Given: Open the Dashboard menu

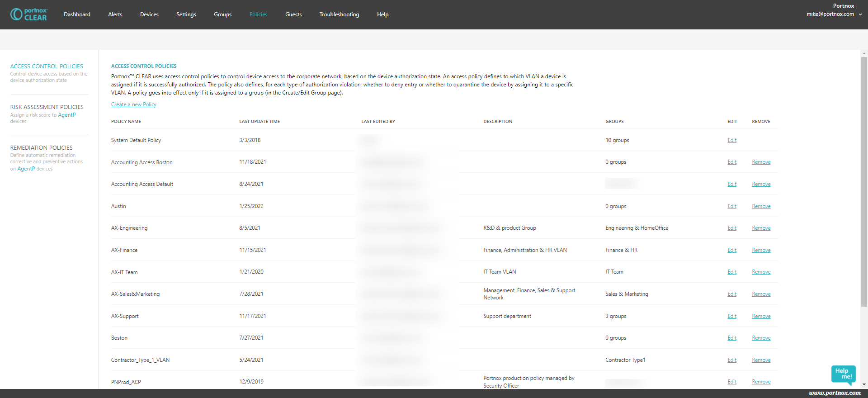Looking at the screenshot, I should pos(77,14).
